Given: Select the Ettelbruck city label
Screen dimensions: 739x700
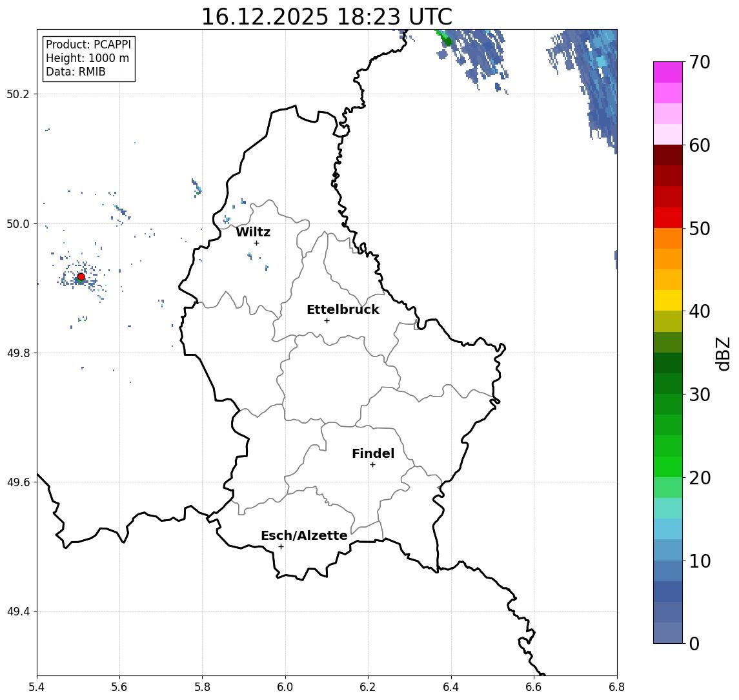Looking at the screenshot, I should [x=343, y=309].
